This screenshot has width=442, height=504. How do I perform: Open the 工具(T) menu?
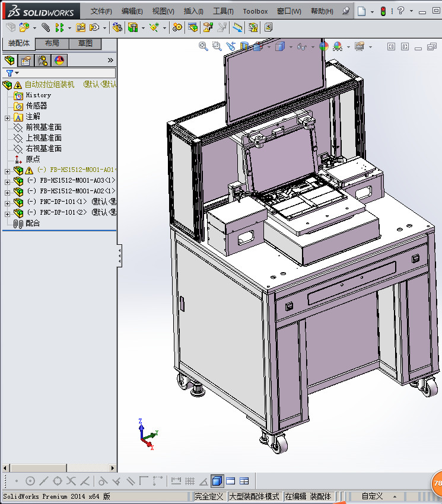pos(223,11)
